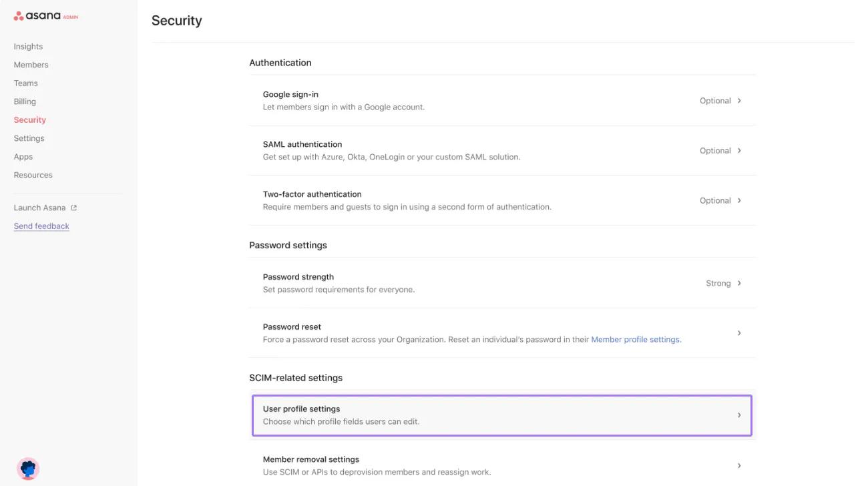Expand Member removal settings
Screen dimensions: 868x486
(x=739, y=465)
